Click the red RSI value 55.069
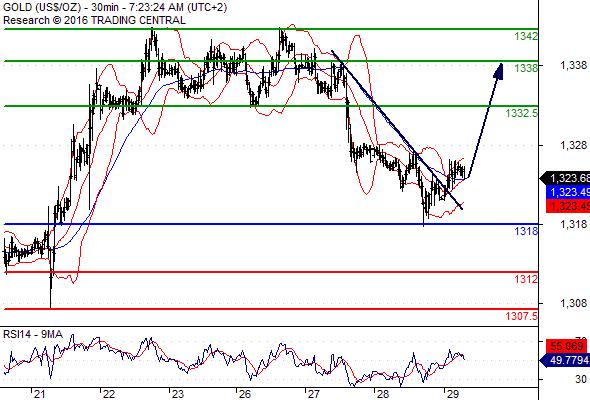 [x=568, y=346]
